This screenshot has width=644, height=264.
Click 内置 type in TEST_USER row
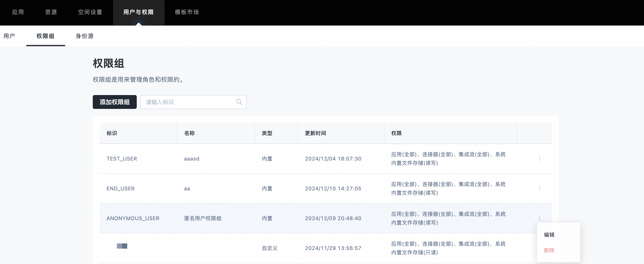267,159
